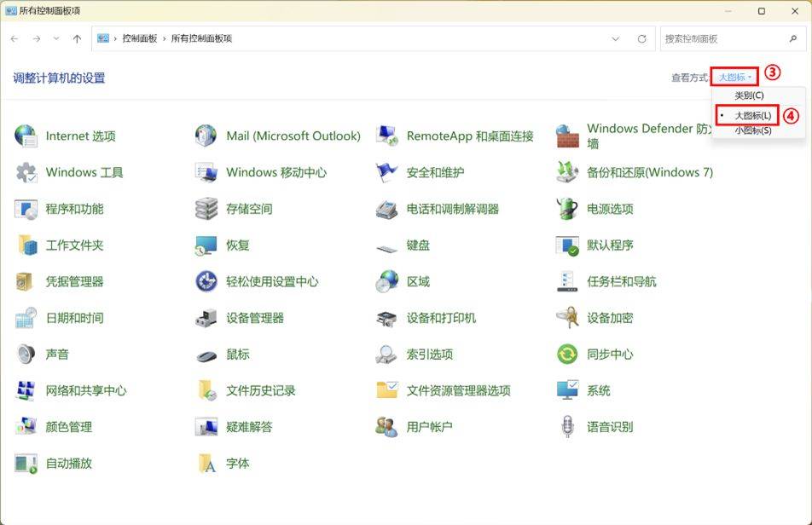Viewport: 812px width, 525px height.
Task: Click the search magnifier icon
Action: click(x=793, y=38)
